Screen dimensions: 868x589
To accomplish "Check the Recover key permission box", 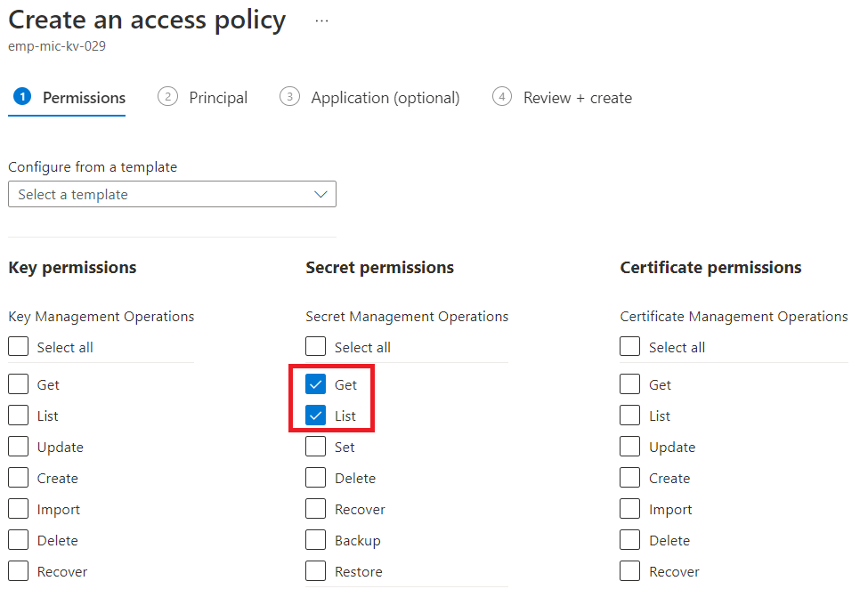I will pos(19,570).
